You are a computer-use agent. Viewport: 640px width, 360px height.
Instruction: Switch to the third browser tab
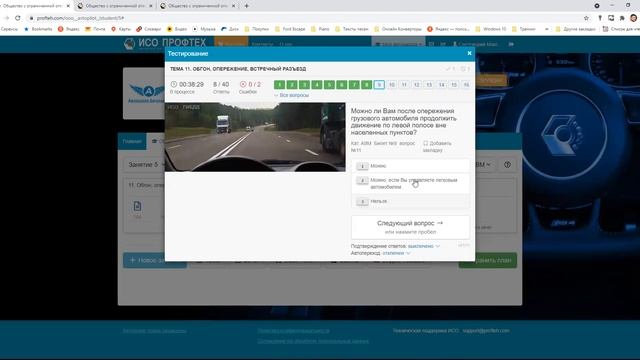198,6
